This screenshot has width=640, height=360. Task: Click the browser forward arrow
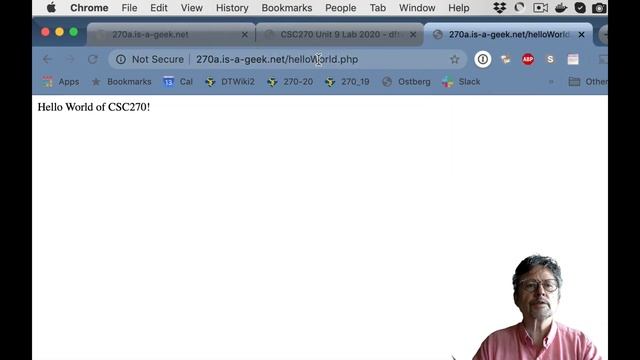(70, 59)
